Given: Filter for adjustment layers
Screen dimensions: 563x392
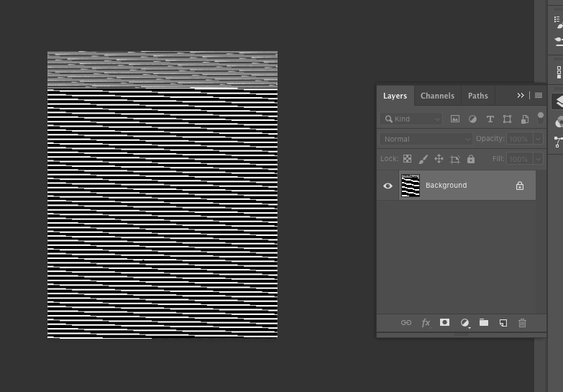Looking at the screenshot, I should pyautogui.click(x=472, y=119).
